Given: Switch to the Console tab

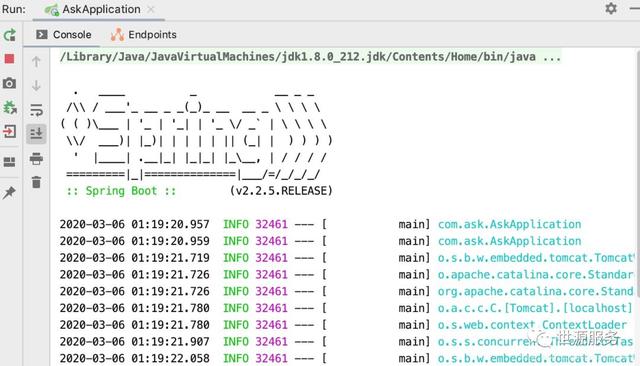Looking at the screenshot, I should 63,35.
